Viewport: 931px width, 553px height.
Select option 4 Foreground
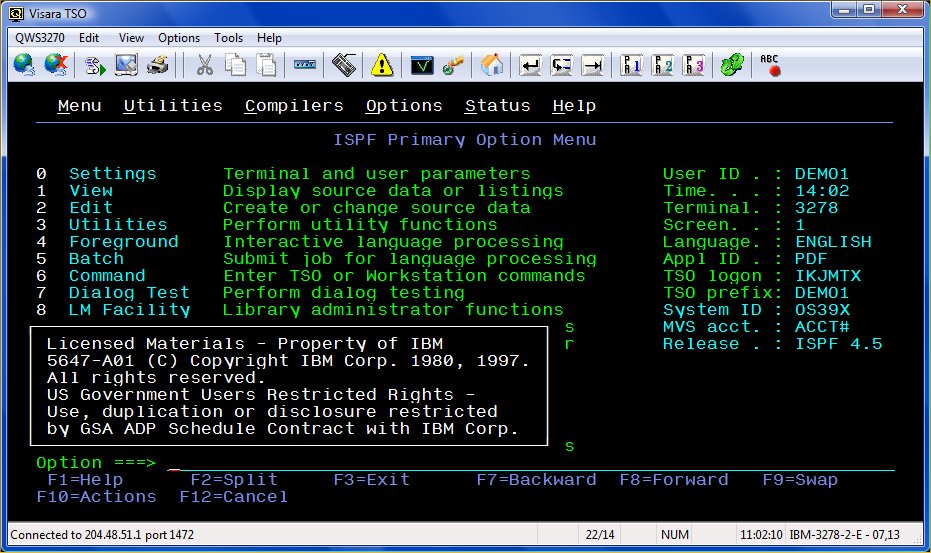(x=124, y=242)
